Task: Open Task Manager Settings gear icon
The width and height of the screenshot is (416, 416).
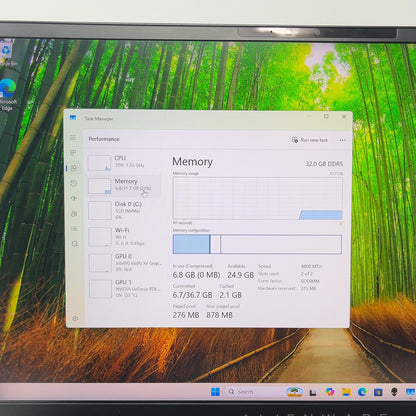Action: [75, 318]
